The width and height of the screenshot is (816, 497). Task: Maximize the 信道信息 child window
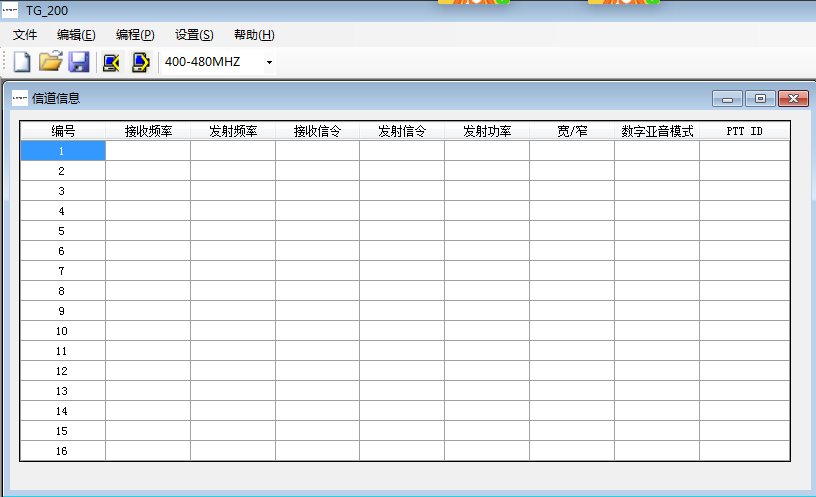(760, 98)
